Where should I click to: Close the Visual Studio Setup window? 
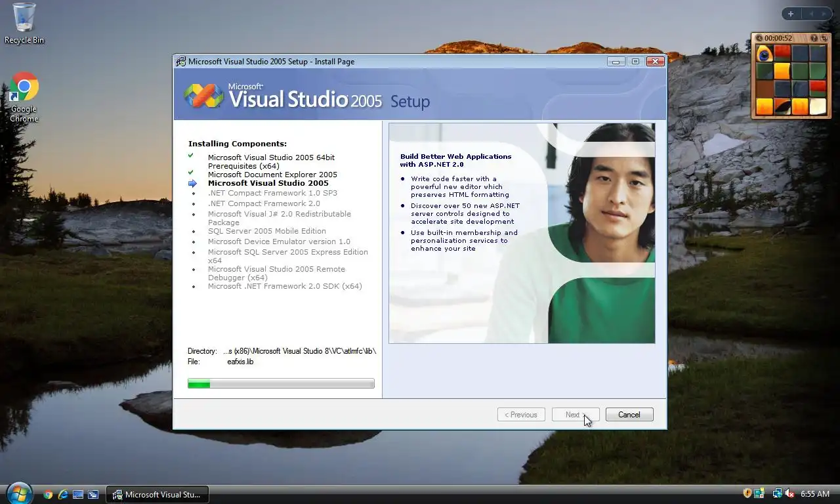656,62
